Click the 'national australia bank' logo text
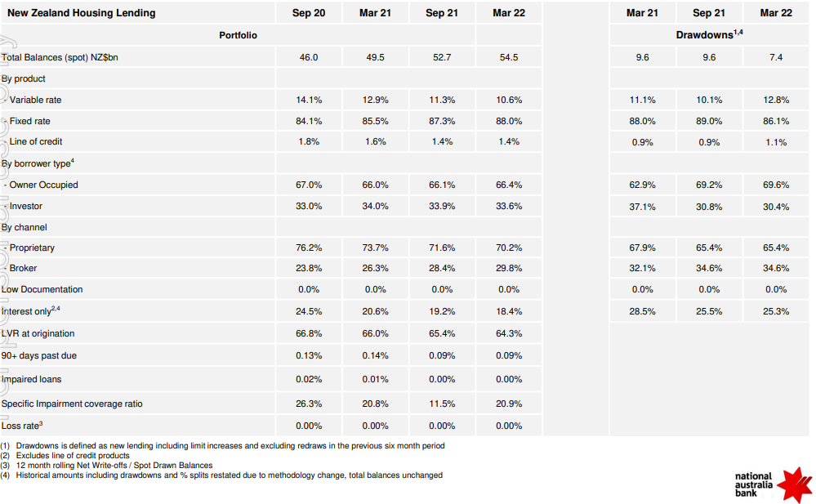This screenshot has width=816, height=504. tap(754, 484)
